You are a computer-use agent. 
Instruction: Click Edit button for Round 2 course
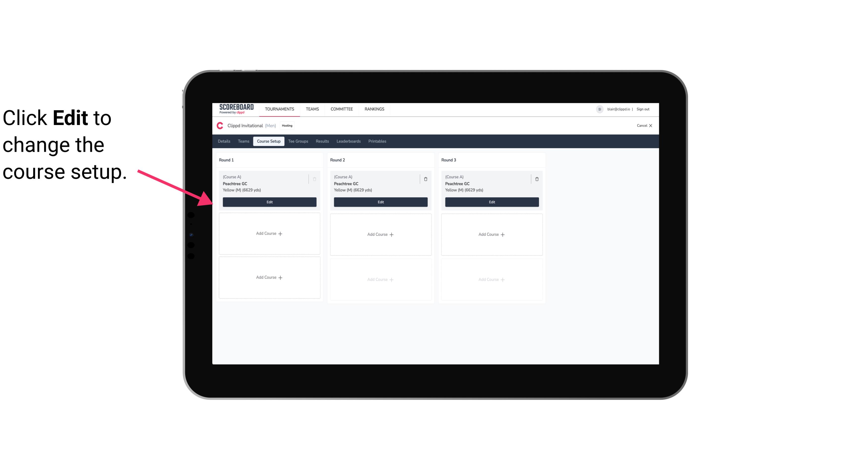[380, 202]
